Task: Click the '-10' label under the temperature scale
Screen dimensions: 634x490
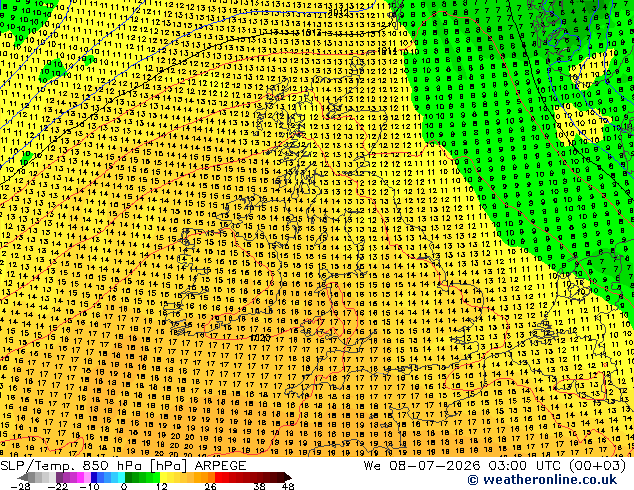Action: coord(89,486)
